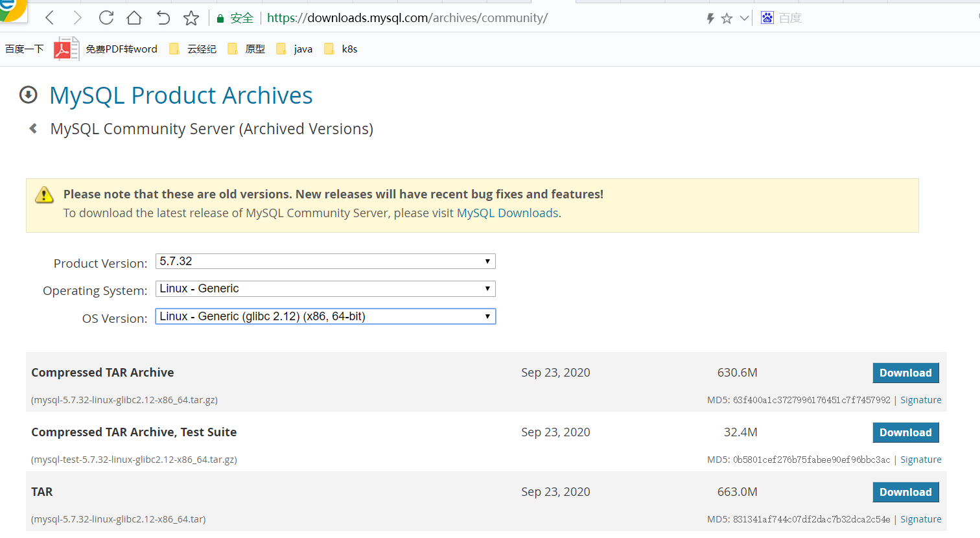This screenshot has width=980, height=538.
Task: Click the MD5 hash starting 831341af
Action: (x=811, y=519)
